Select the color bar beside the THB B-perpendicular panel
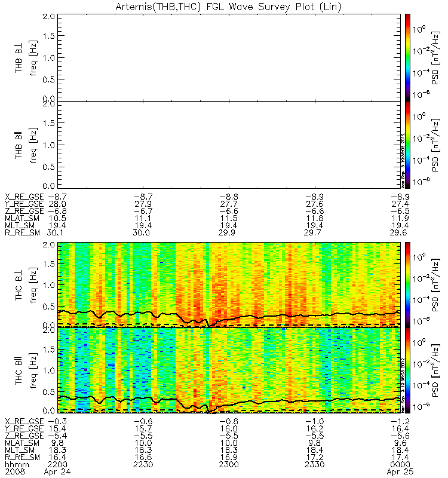Screen dimensions: 448x478 [407, 57]
